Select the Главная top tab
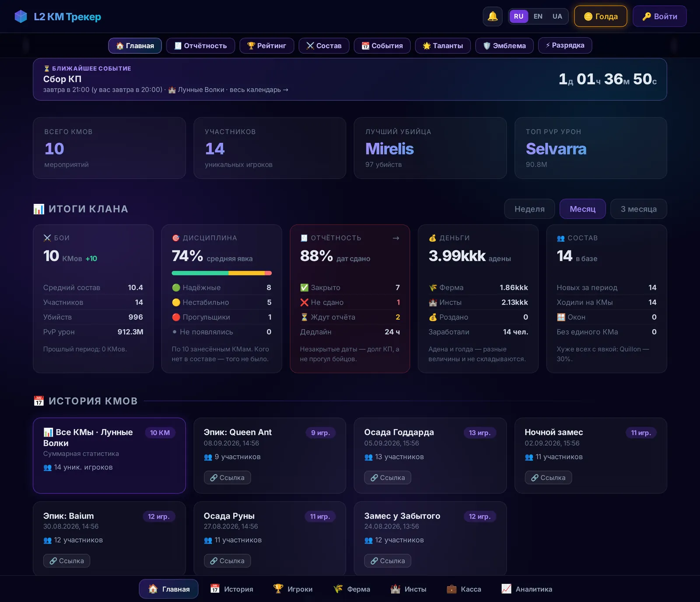 [x=135, y=46]
